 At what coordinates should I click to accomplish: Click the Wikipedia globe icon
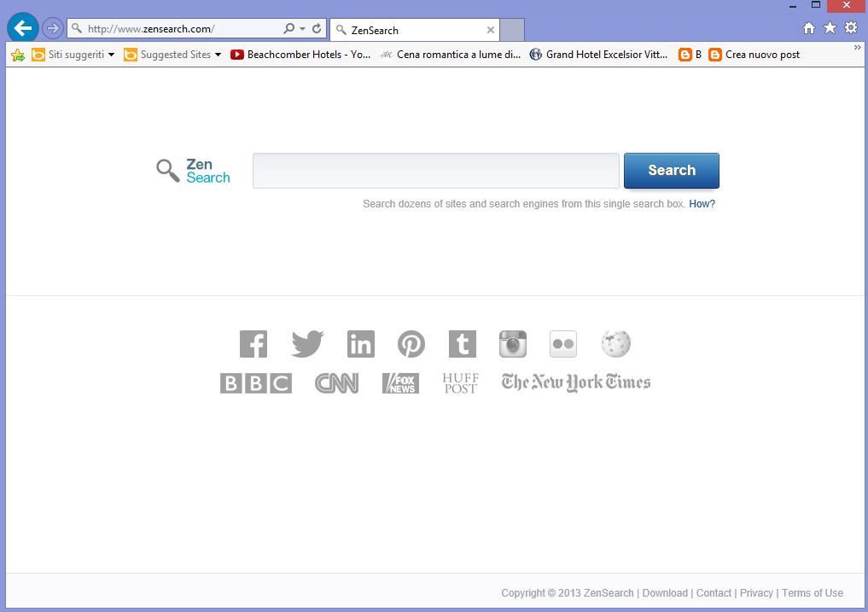(615, 344)
